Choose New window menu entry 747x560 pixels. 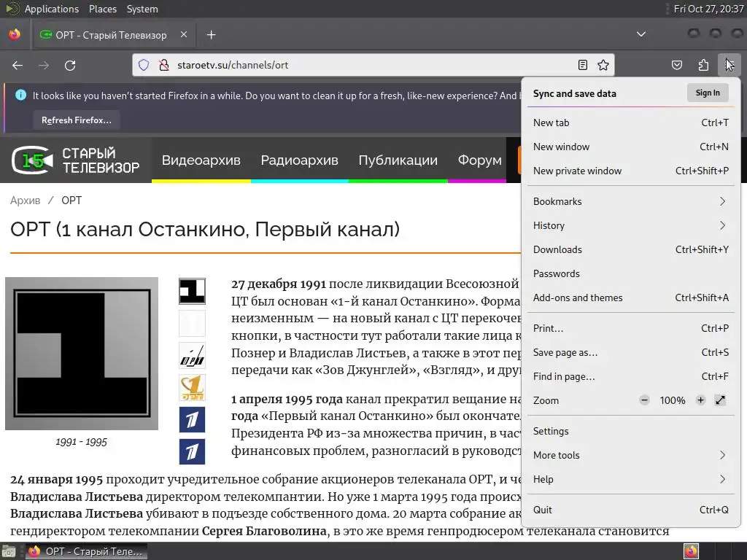(x=631, y=147)
